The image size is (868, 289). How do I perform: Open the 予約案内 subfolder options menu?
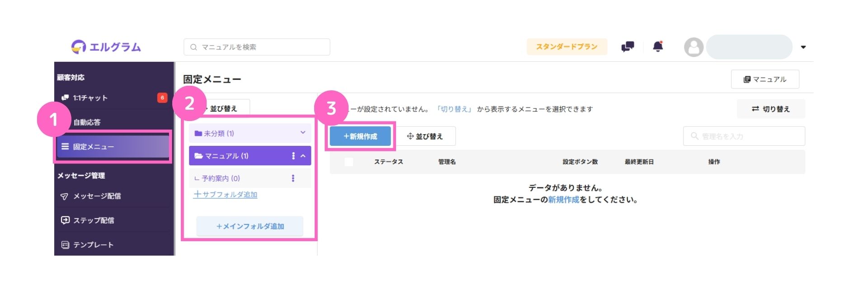pyautogui.click(x=293, y=178)
